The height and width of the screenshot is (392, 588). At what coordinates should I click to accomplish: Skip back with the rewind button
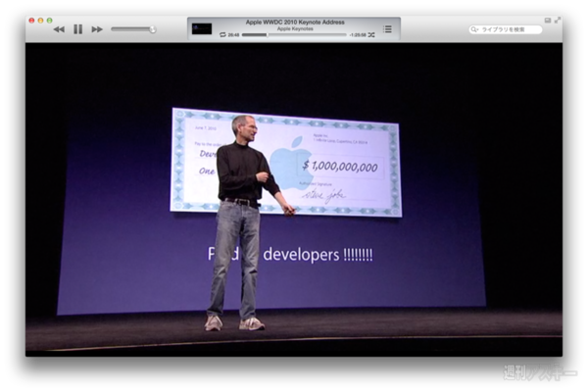coord(59,29)
